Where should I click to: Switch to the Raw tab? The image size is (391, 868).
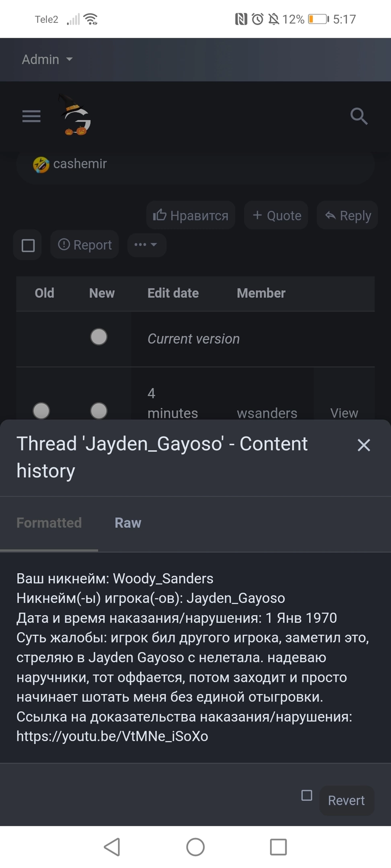tap(128, 523)
